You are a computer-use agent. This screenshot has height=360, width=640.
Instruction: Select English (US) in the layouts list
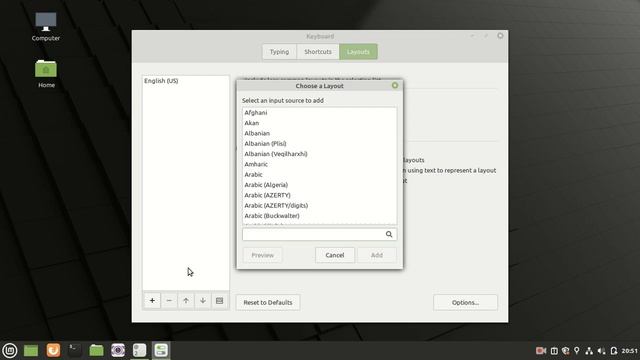click(x=186, y=81)
